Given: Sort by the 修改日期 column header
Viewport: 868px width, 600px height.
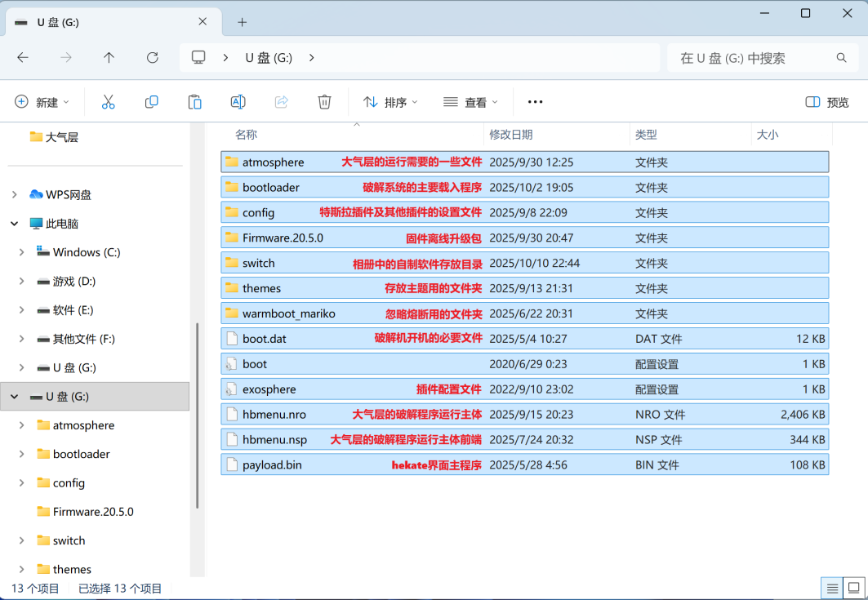Looking at the screenshot, I should tap(511, 135).
